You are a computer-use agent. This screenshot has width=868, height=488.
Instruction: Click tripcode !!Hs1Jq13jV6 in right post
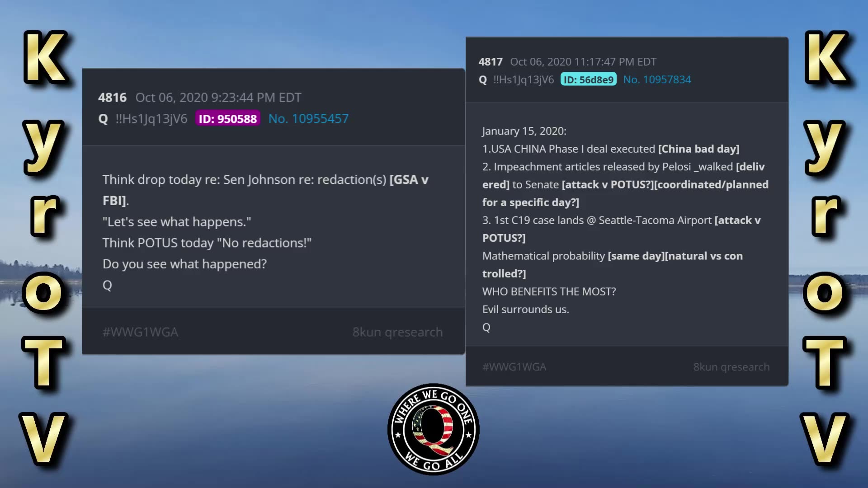coord(523,80)
